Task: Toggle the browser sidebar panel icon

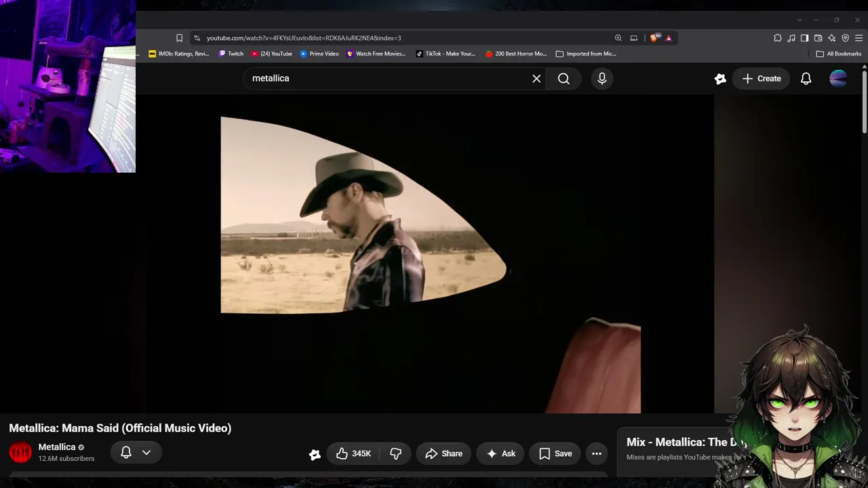Action: (805, 38)
